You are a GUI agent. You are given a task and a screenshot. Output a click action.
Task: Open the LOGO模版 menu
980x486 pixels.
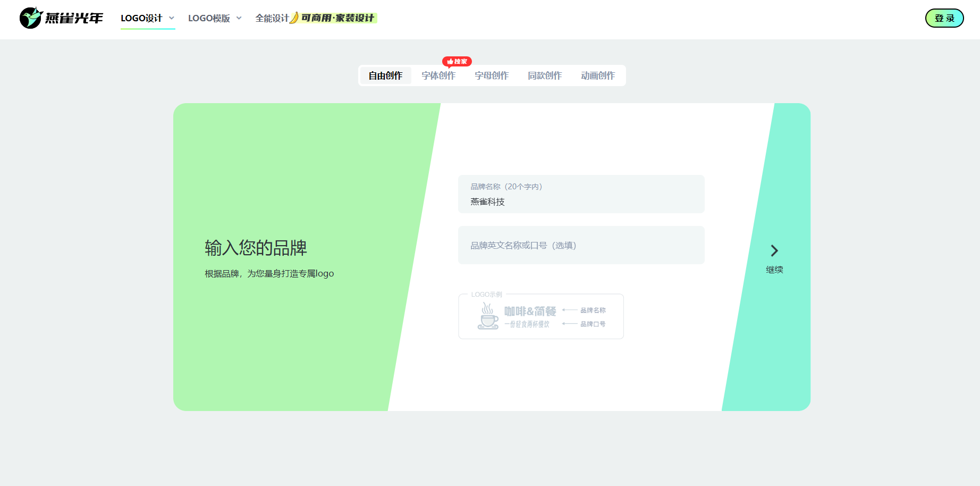[x=209, y=18]
